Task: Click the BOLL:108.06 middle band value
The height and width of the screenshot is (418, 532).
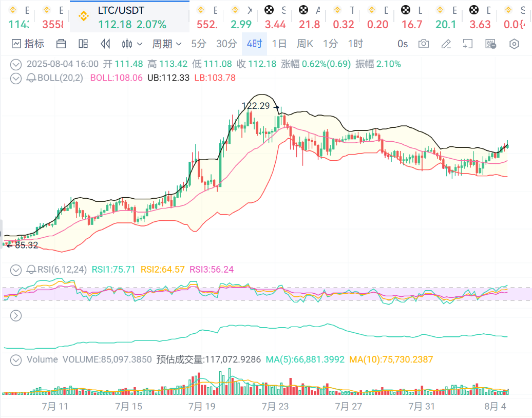Action: pos(117,78)
